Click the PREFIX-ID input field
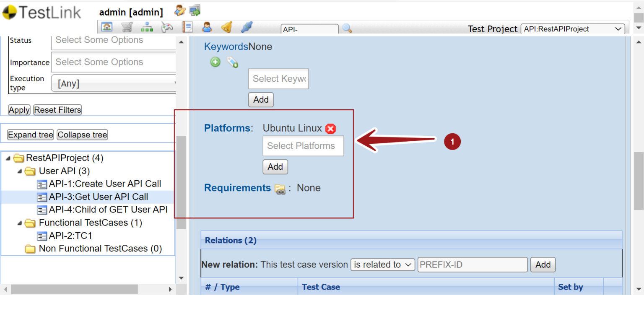Image resolution: width=644 pixels, height=316 pixels. [x=472, y=264]
